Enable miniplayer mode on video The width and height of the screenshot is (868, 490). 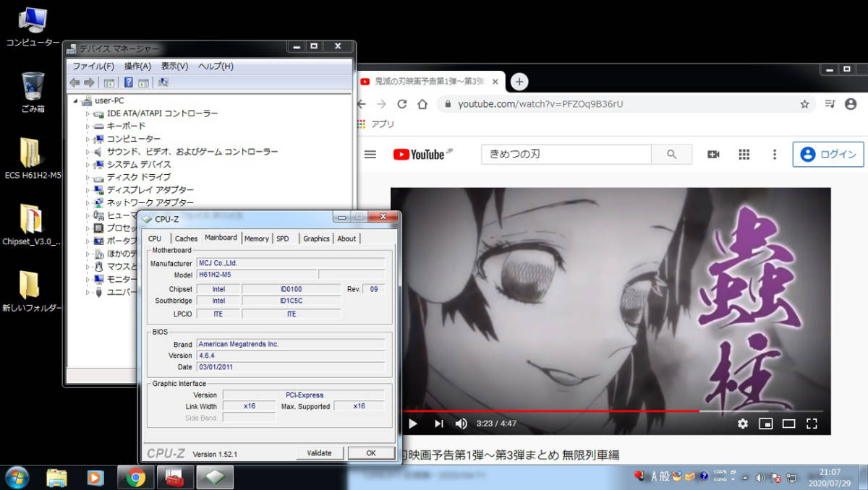(765, 424)
